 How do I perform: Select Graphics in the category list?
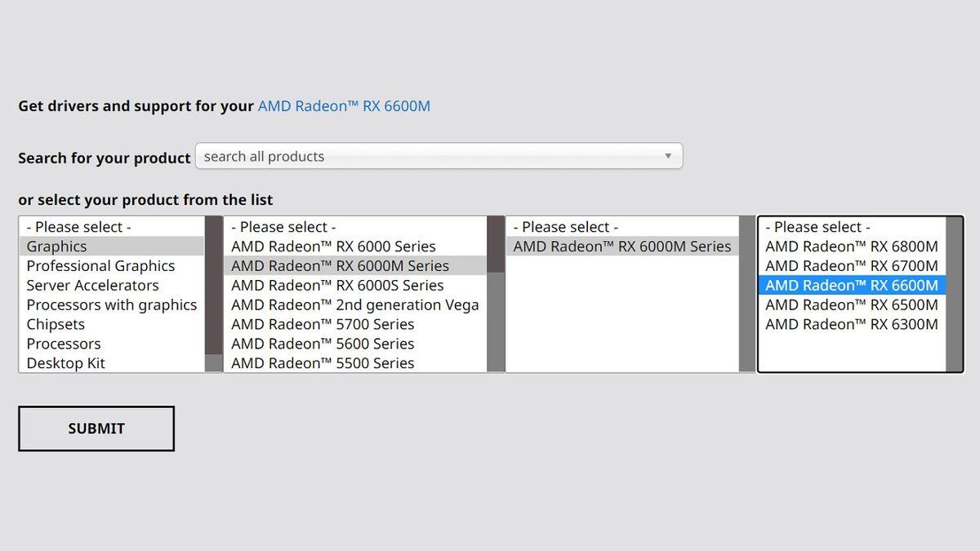tap(56, 247)
